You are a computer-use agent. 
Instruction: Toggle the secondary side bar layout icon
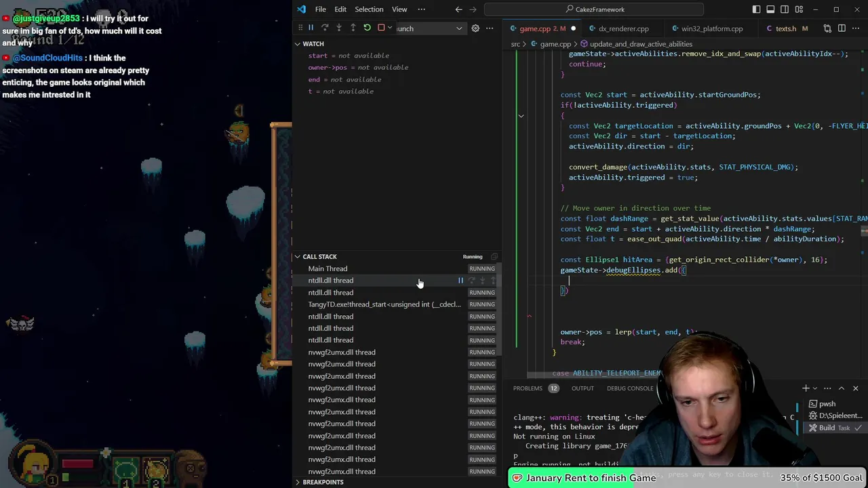(785, 9)
